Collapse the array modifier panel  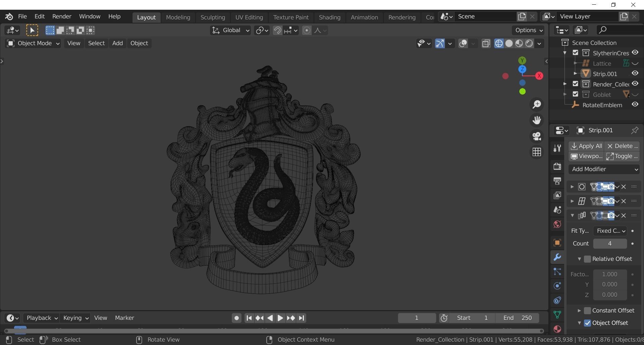[572, 216]
